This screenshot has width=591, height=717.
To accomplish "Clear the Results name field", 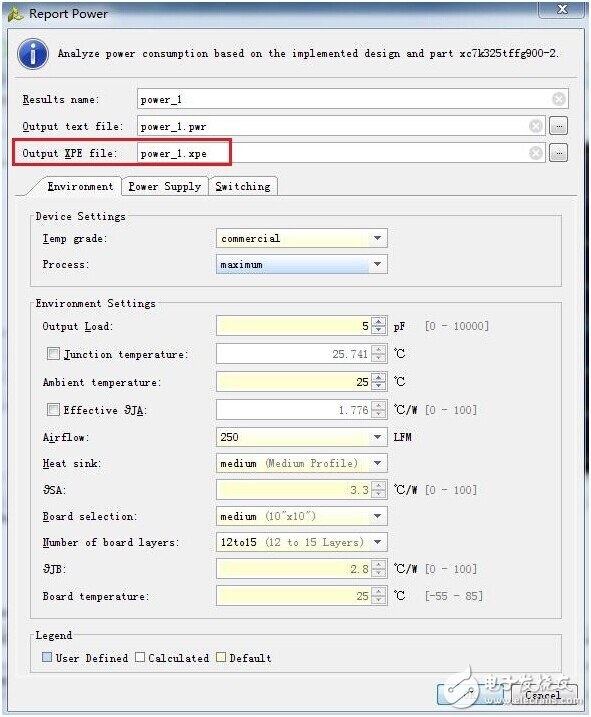I will (559, 99).
